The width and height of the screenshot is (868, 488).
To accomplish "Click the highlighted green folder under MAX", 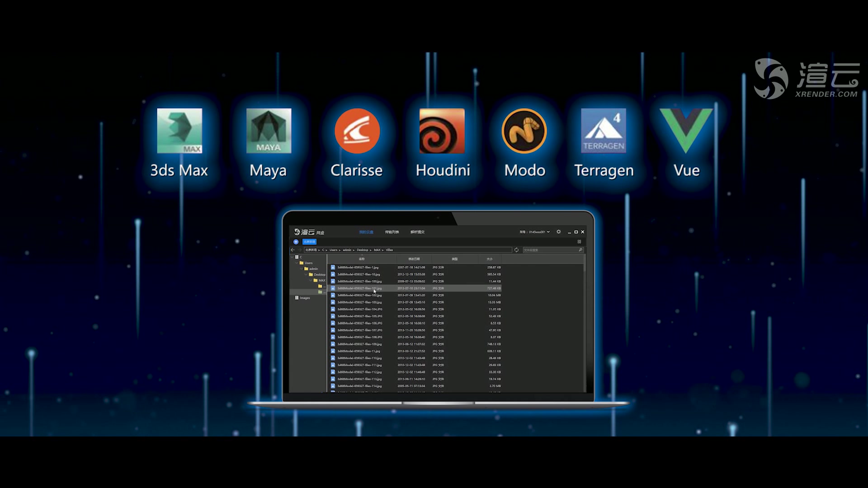I will 320,292.
